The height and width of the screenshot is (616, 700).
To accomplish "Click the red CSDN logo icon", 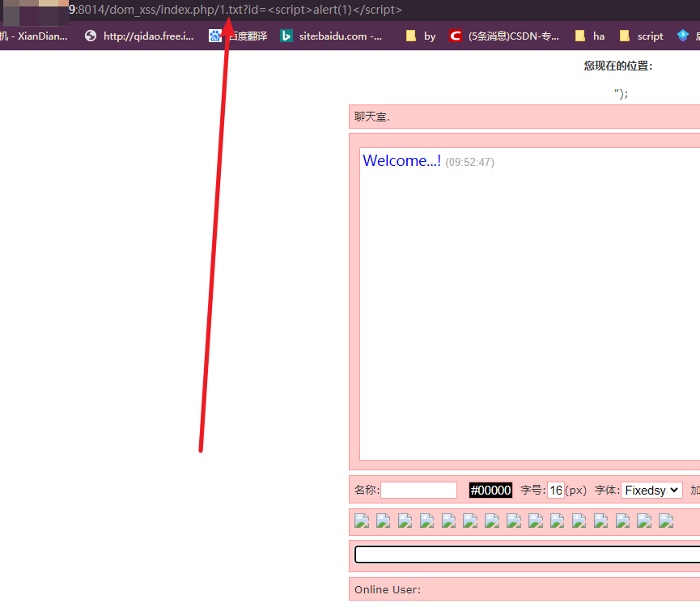I will pyautogui.click(x=456, y=36).
